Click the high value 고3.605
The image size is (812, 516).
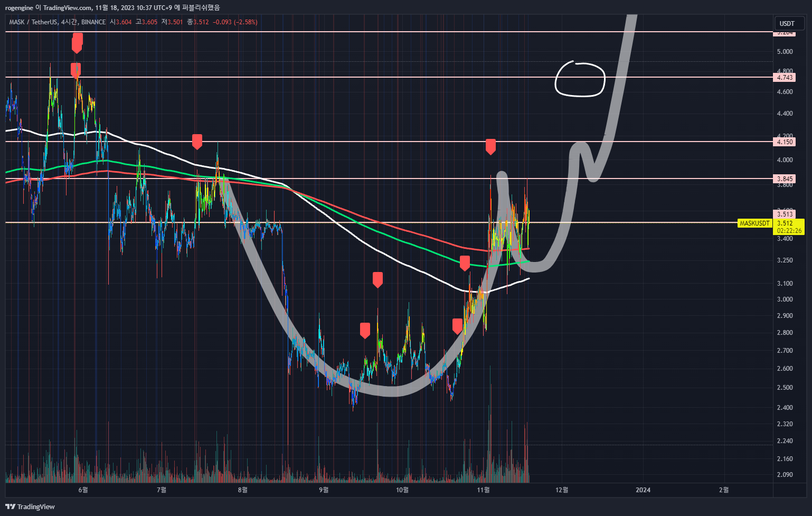146,22
